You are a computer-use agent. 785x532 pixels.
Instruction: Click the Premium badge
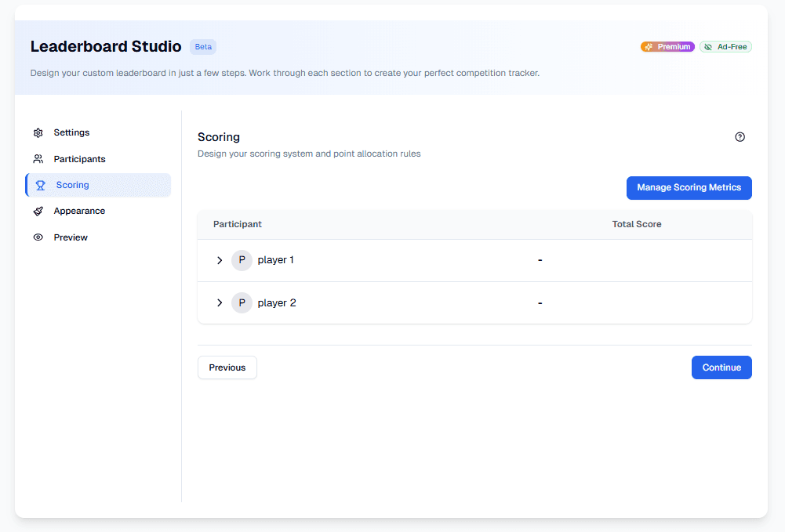[x=667, y=46]
